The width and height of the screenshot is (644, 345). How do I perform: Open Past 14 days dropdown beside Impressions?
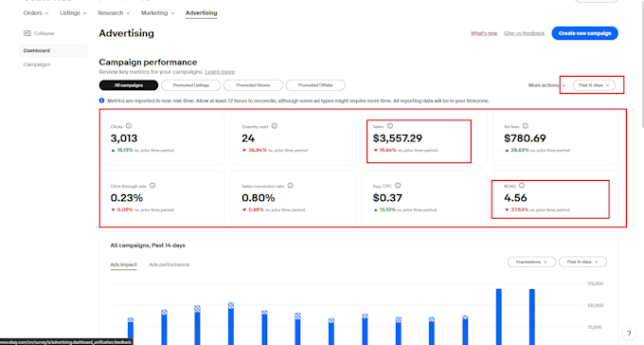[582, 262]
